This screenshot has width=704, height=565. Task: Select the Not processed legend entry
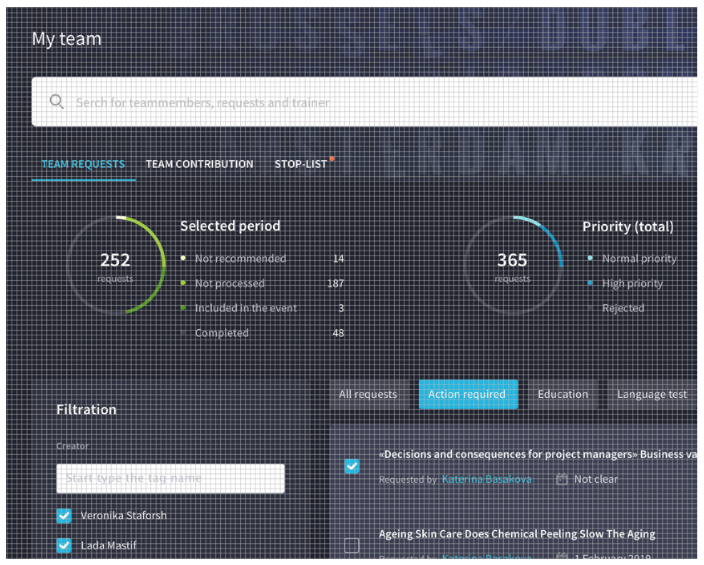click(229, 283)
